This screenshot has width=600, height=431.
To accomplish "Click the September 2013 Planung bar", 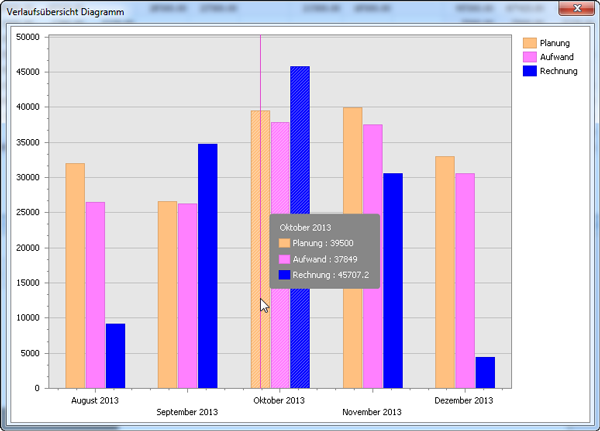I will pos(167,295).
